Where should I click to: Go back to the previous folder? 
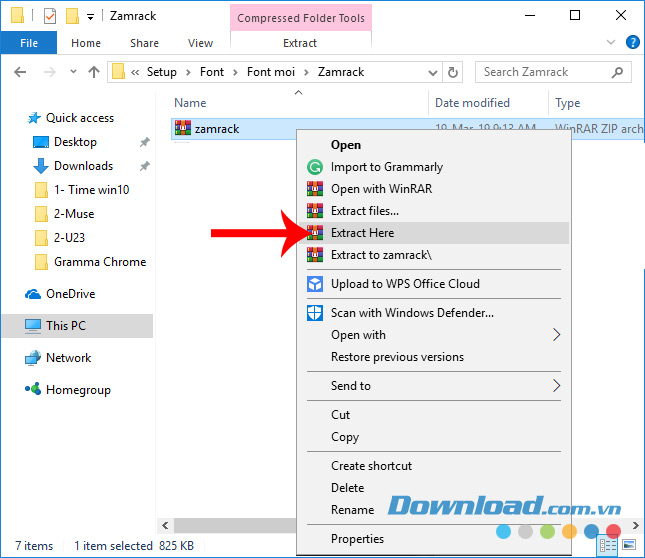tap(20, 72)
